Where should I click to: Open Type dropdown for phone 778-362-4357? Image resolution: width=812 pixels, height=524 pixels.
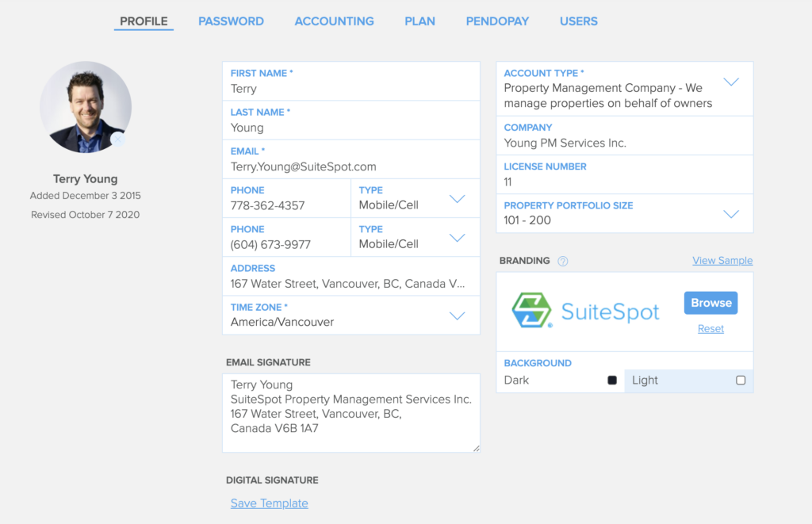pos(416,198)
